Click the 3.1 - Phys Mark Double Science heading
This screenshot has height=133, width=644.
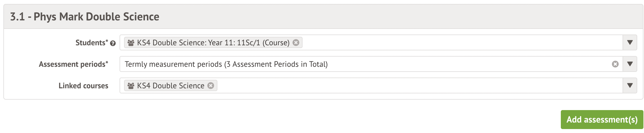[85, 17]
